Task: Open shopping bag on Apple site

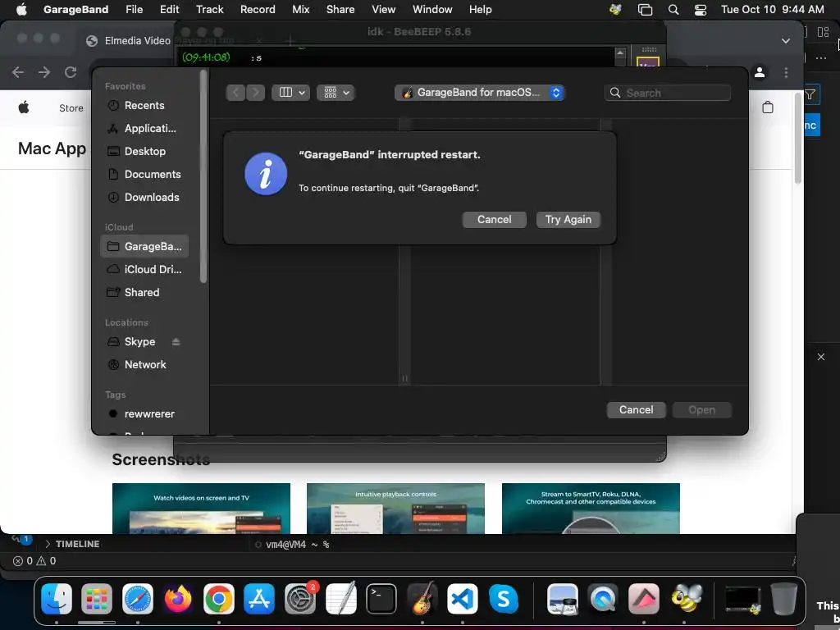Action: point(767,107)
